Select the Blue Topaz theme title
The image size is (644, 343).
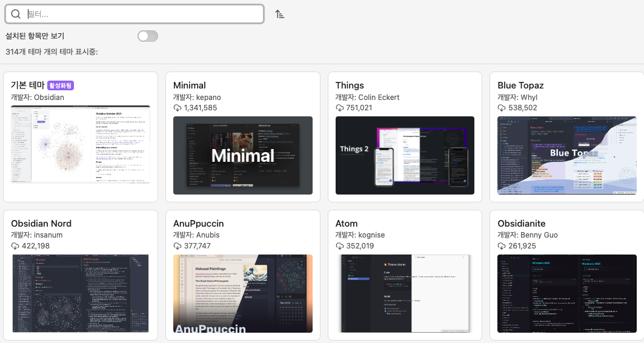(520, 85)
